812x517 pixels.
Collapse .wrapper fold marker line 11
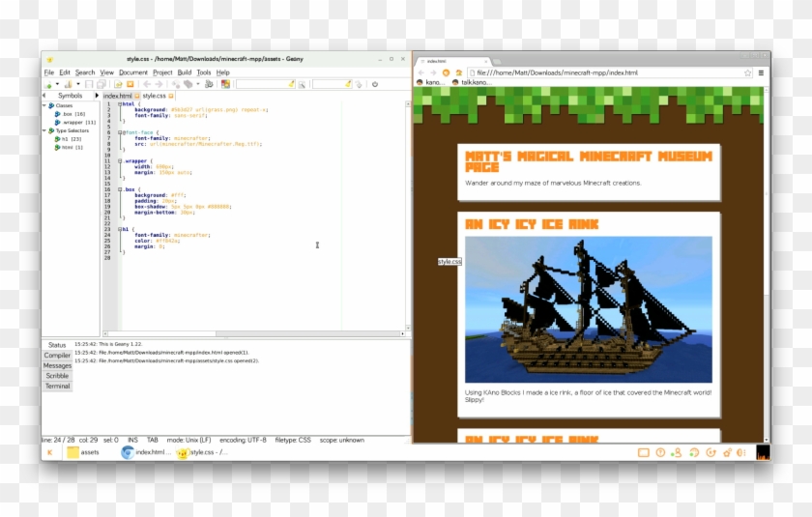(120, 161)
